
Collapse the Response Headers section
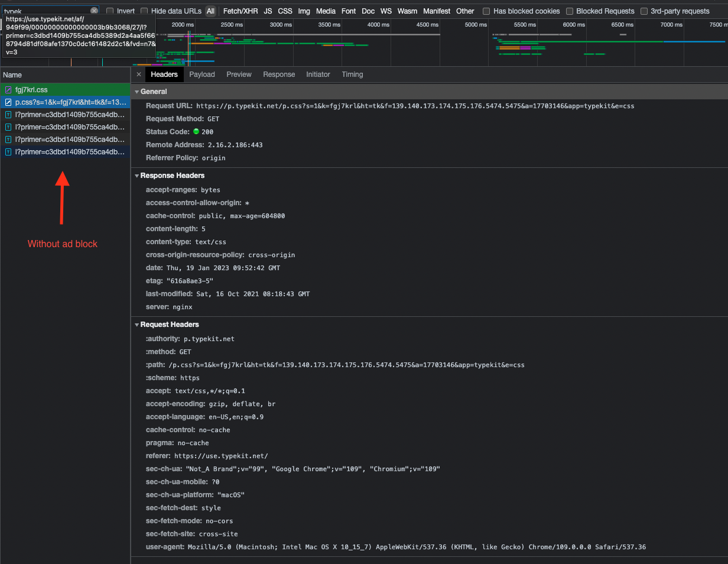tap(136, 176)
